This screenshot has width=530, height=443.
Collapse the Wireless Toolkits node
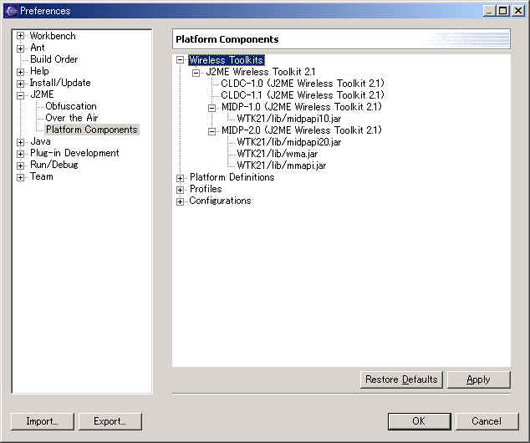click(180, 60)
